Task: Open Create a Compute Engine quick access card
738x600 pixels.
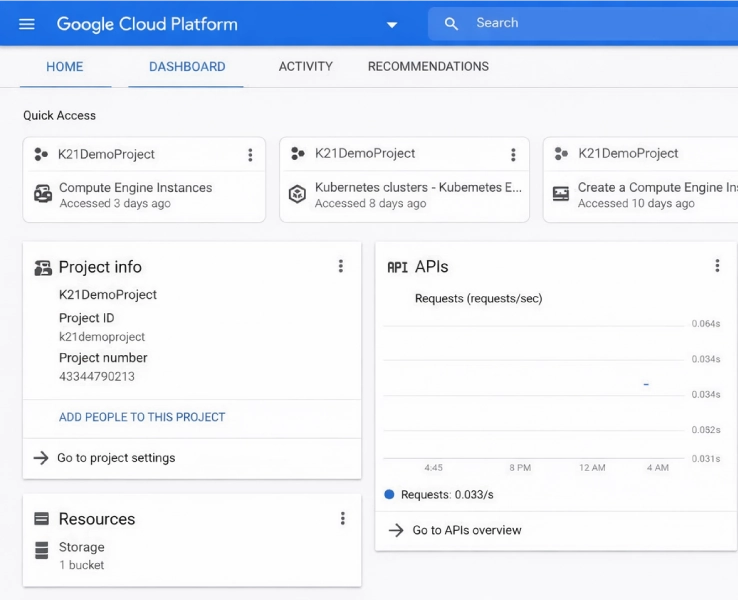Action: (641, 180)
